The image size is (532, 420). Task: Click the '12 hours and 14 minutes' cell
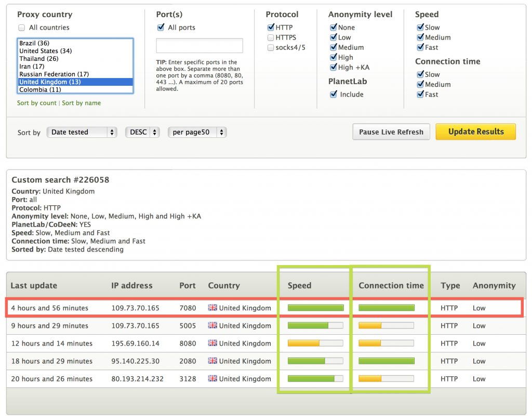tap(52, 343)
